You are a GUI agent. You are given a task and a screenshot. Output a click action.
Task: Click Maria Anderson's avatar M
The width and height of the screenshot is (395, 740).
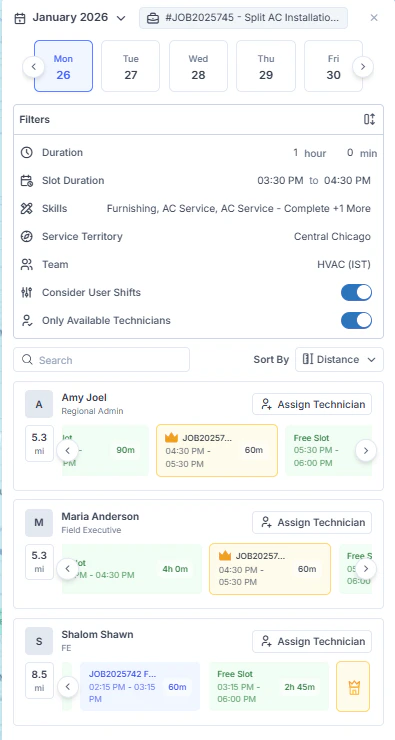click(39, 522)
